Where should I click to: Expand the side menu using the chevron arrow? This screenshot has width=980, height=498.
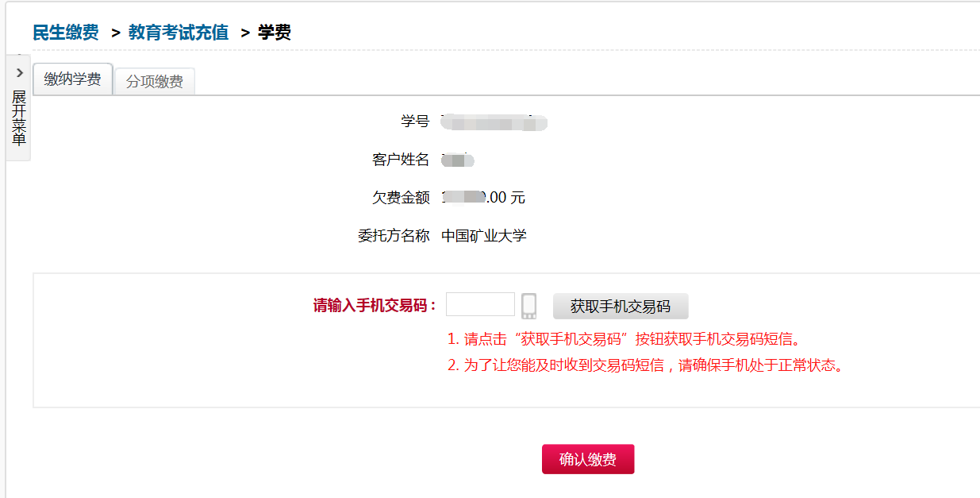pyautogui.click(x=20, y=72)
